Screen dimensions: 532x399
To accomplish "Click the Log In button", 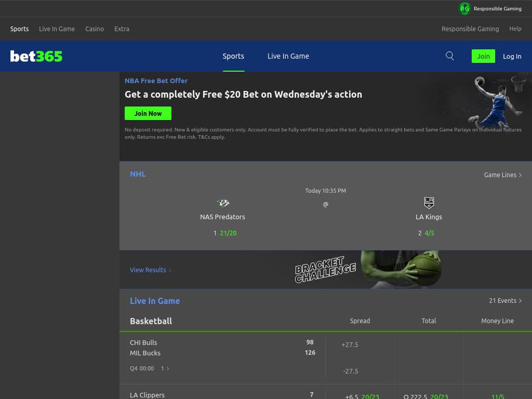I will click(x=512, y=56).
